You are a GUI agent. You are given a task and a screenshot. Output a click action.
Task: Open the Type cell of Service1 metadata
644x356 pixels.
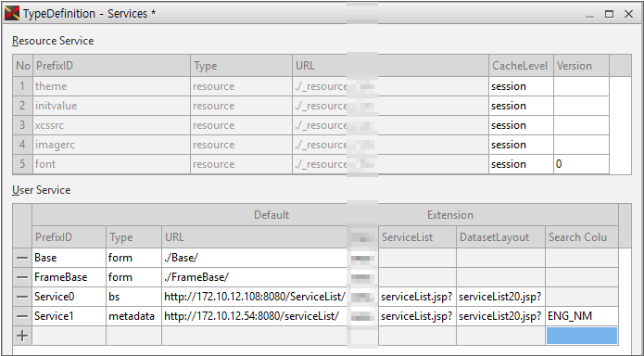click(133, 316)
